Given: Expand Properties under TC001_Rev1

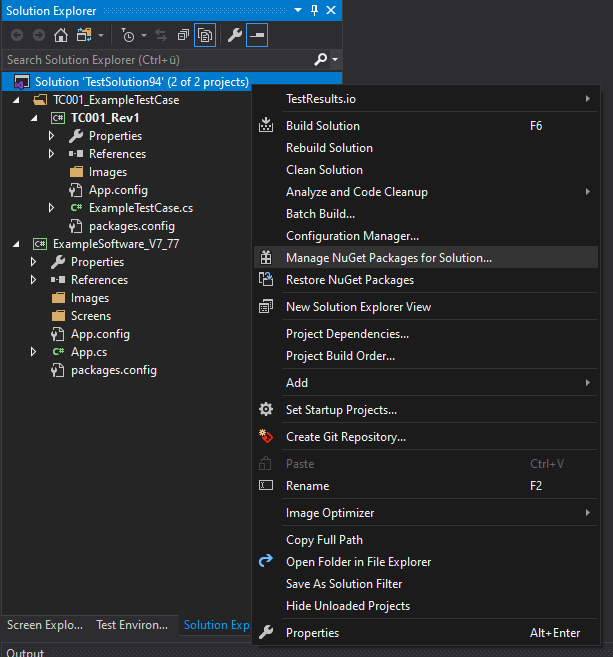Looking at the screenshot, I should (x=52, y=136).
